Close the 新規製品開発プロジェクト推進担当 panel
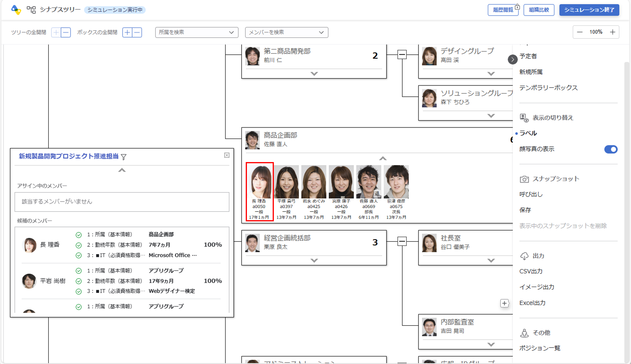The width and height of the screenshot is (631, 364). [227, 155]
